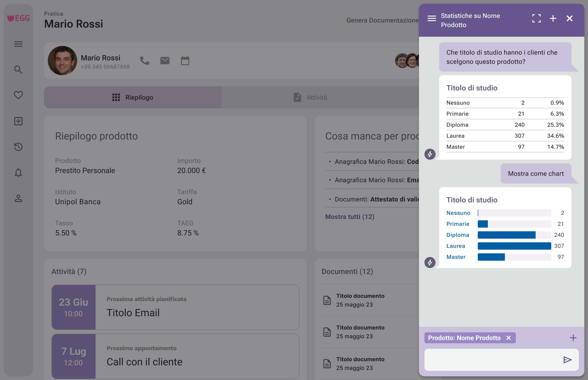Viewport: 588px width, 380px height.
Task: Remove the Prodotto: Nome Prodotto filter chip
Action: click(x=509, y=338)
